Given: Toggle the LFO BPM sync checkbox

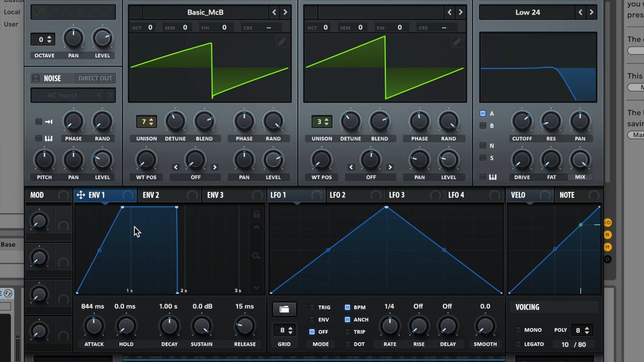Looking at the screenshot, I should click(347, 307).
